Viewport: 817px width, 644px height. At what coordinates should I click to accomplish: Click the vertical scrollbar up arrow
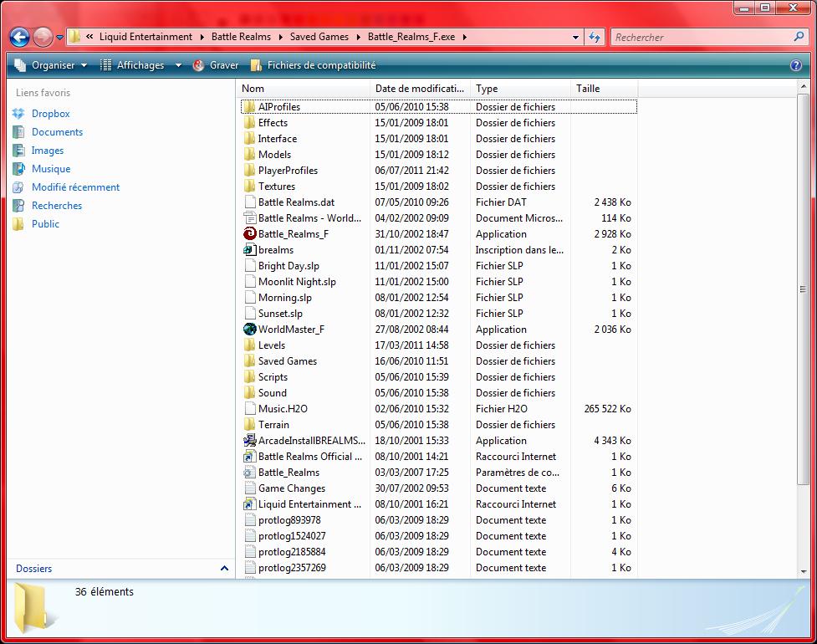coord(803,86)
